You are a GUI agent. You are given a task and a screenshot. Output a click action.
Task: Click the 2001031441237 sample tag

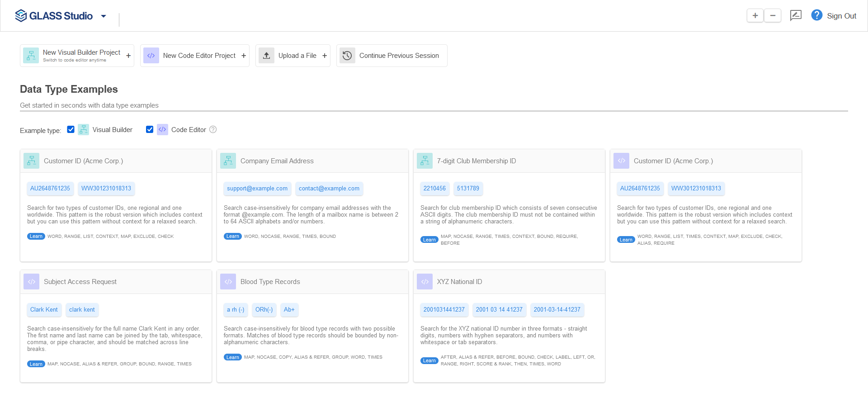click(444, 310)
